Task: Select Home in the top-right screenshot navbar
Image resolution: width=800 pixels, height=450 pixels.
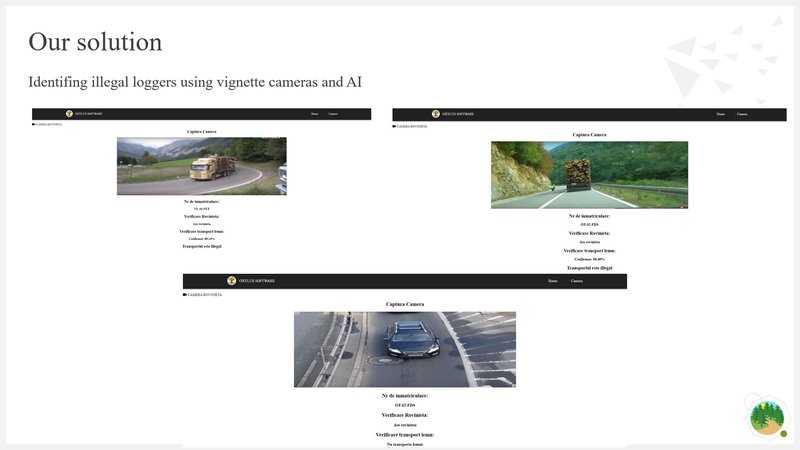Action: click(720, 114)
